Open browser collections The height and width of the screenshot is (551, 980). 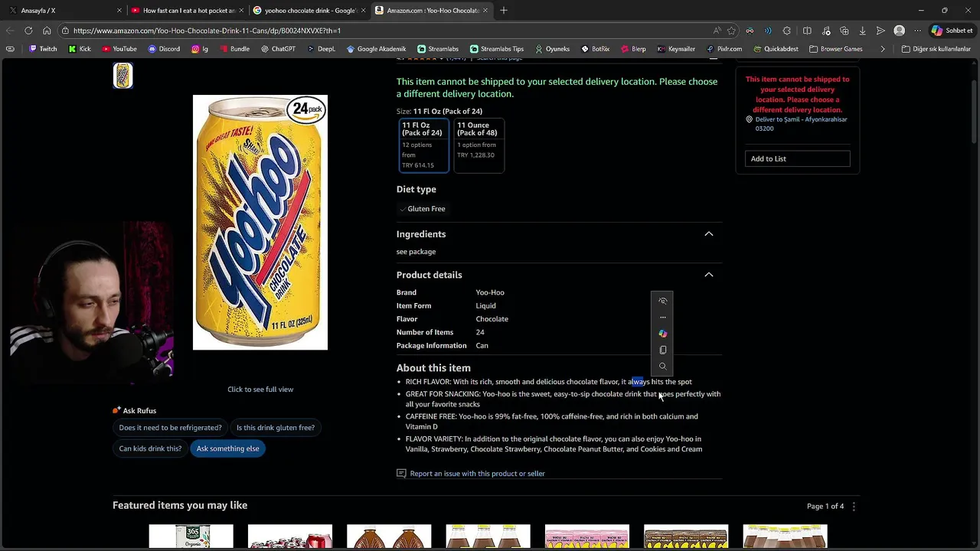844,31
